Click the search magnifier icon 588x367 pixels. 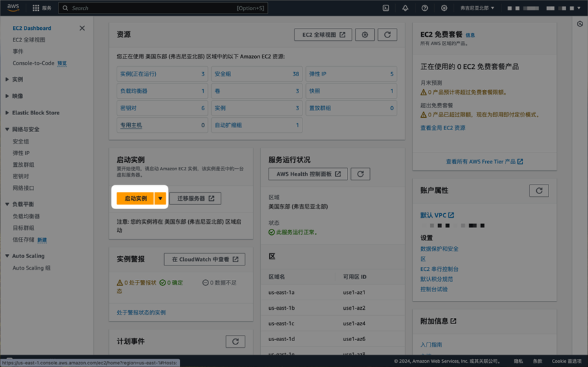[x=65, y=8]
